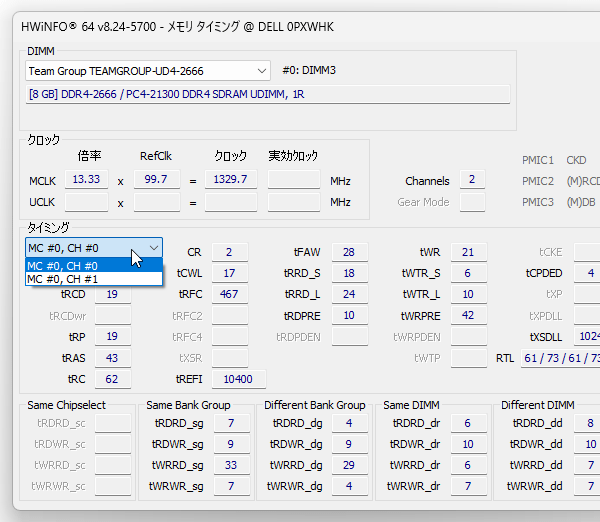Click the tWRRD_dr value 6
This screenshot has width=600, height=522.
[469, 465]
